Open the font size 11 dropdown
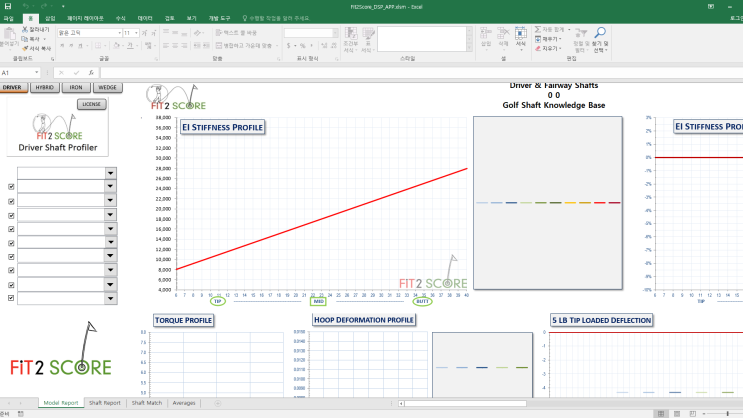743x418 pixels. (x=136, y=33)
